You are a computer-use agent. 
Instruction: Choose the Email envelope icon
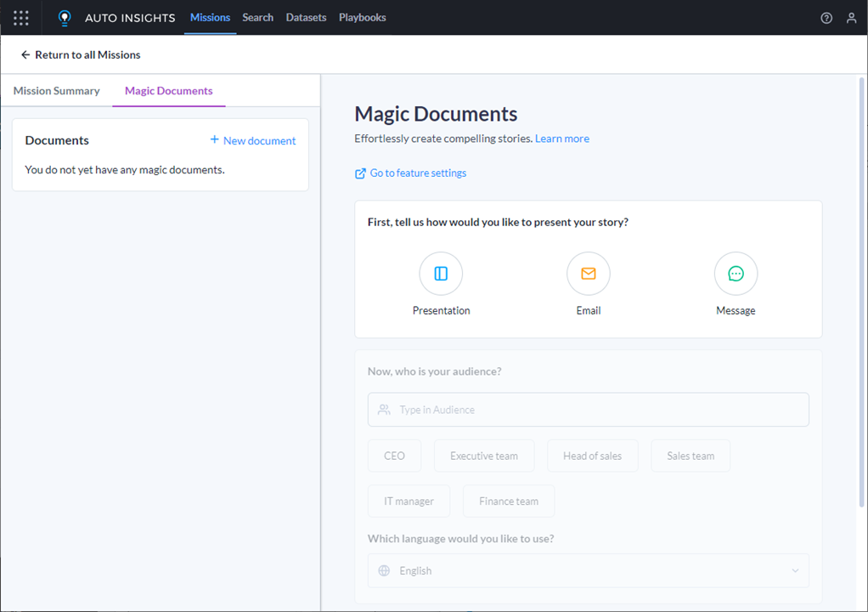pyautogui.click(x=589, y=274)
